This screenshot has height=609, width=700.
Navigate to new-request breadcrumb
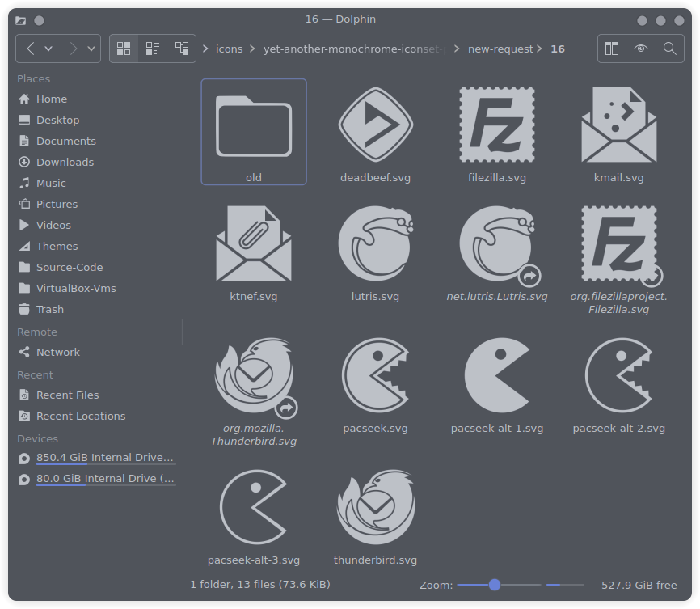500,49
